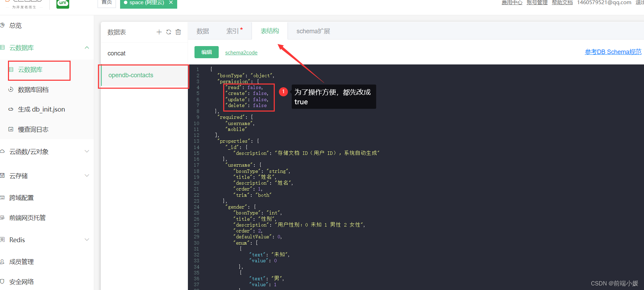Viewport: 644px width, 290px height.
Task: Open the uni logo icon
Action: pyautogui.click(x=63, y=3)
